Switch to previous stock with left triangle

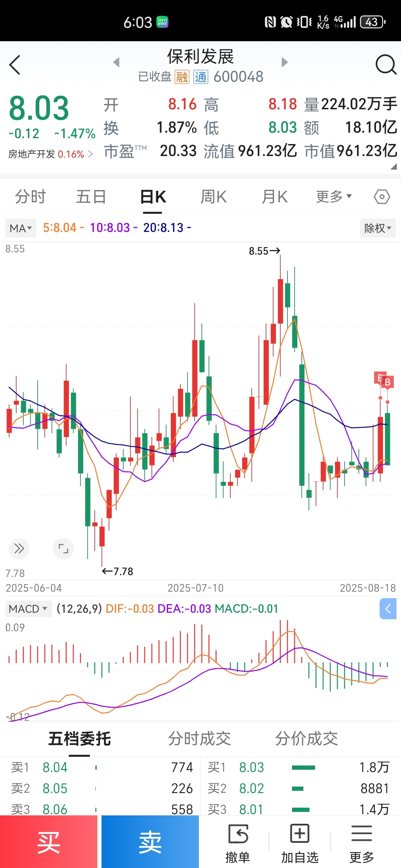(x=116, y=62)
